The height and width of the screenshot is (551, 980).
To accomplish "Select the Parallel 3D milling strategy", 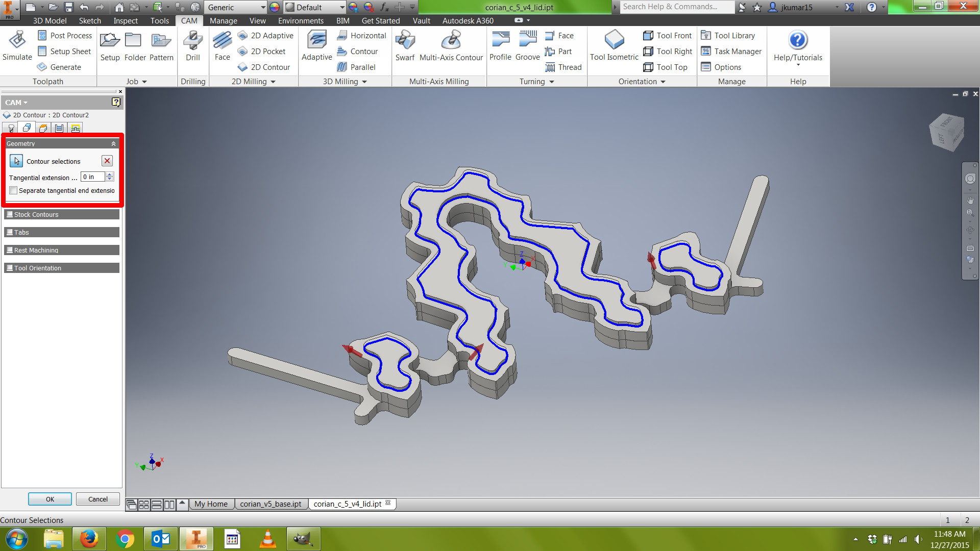I will pyautogui.click(x=356, y=67).
